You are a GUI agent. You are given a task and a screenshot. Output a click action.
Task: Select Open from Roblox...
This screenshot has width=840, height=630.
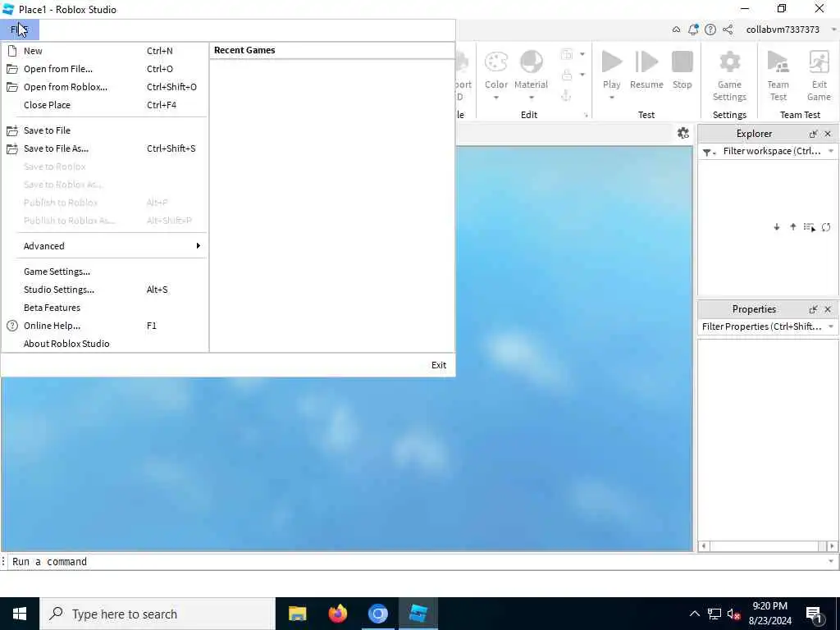point(104,87)
